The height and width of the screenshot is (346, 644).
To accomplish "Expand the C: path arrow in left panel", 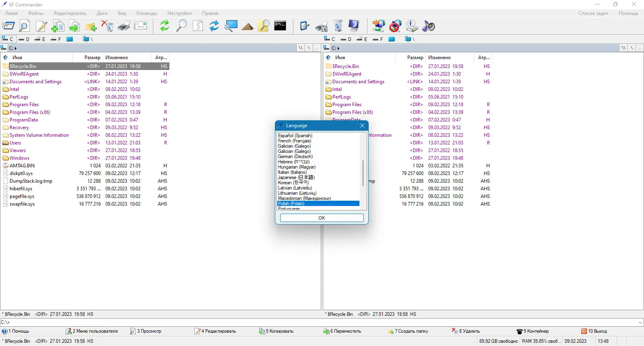I will (16, 48).
